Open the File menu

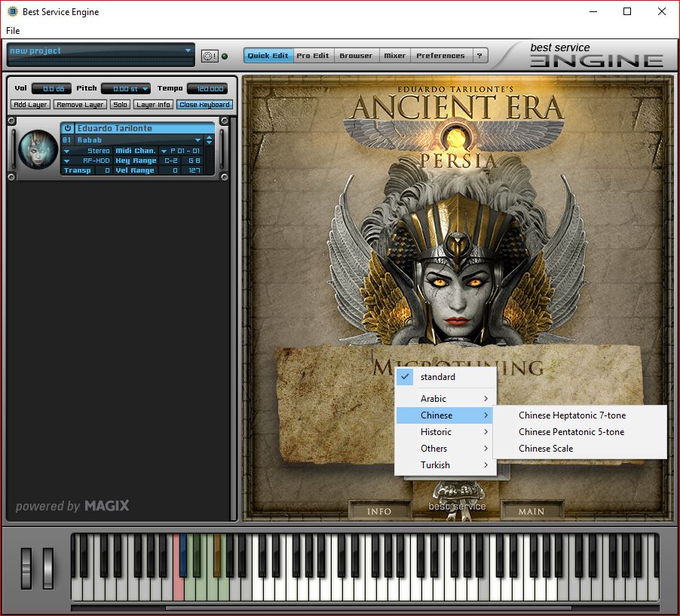tap(13, 31)
